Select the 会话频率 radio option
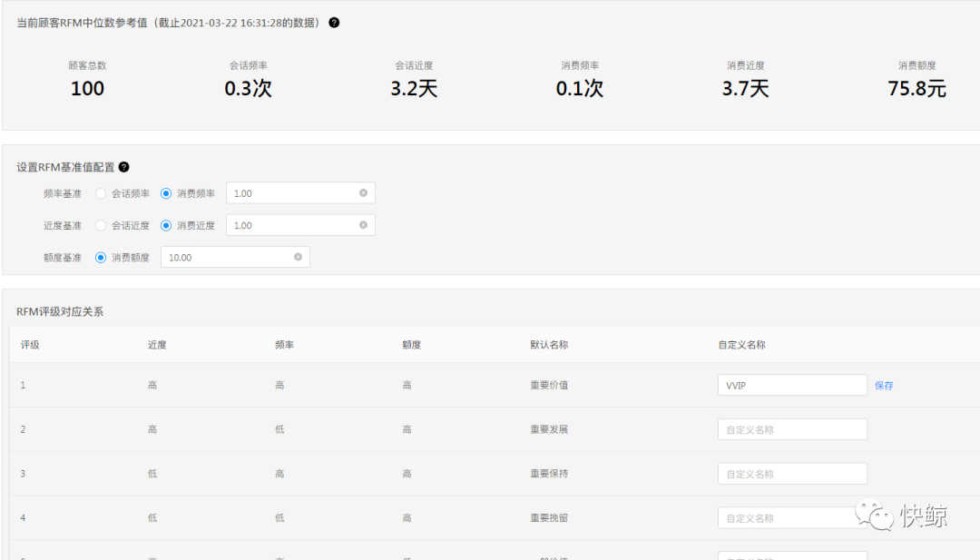The image size is (980, 560). pos(101,193)
